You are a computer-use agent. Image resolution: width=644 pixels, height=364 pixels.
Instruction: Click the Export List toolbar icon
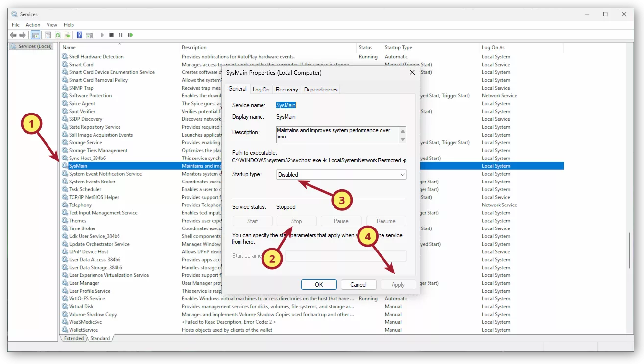68,35
